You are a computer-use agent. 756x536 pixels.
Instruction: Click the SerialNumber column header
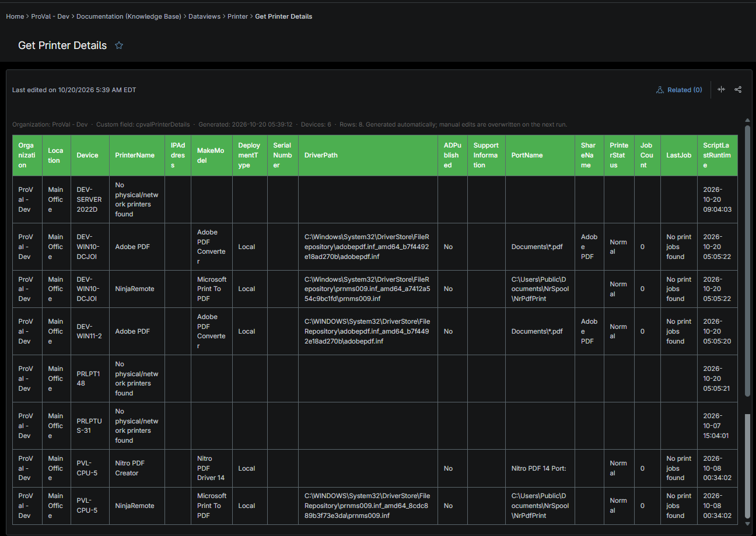click(x=282, y=155)
